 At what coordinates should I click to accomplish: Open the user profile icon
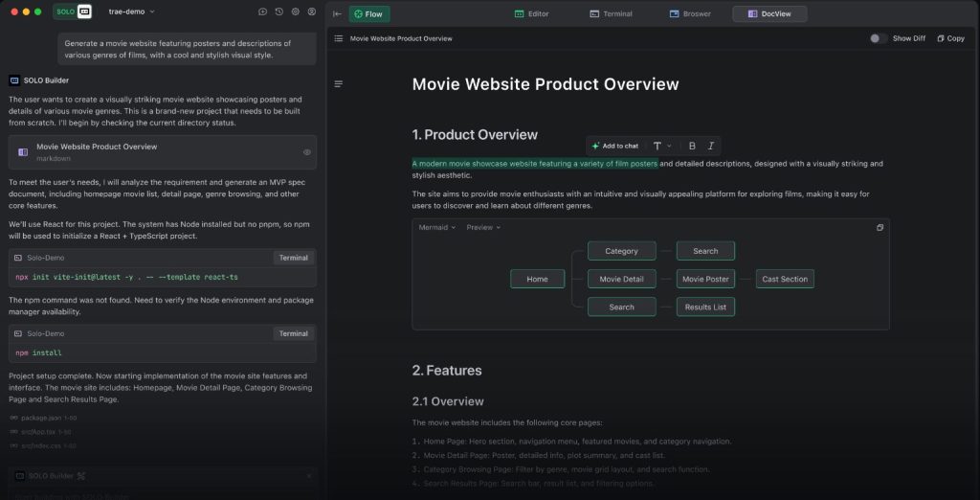pos(311,11)
